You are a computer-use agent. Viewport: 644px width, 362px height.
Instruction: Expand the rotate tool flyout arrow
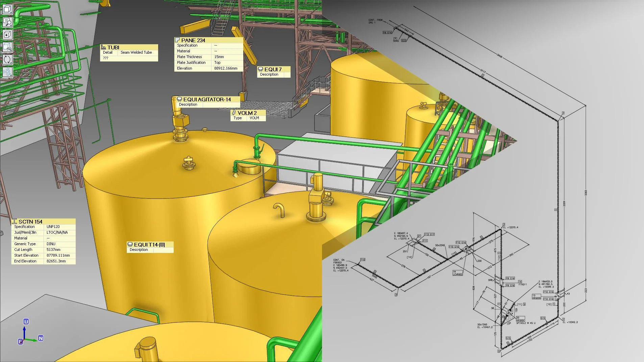coord(11,63)
